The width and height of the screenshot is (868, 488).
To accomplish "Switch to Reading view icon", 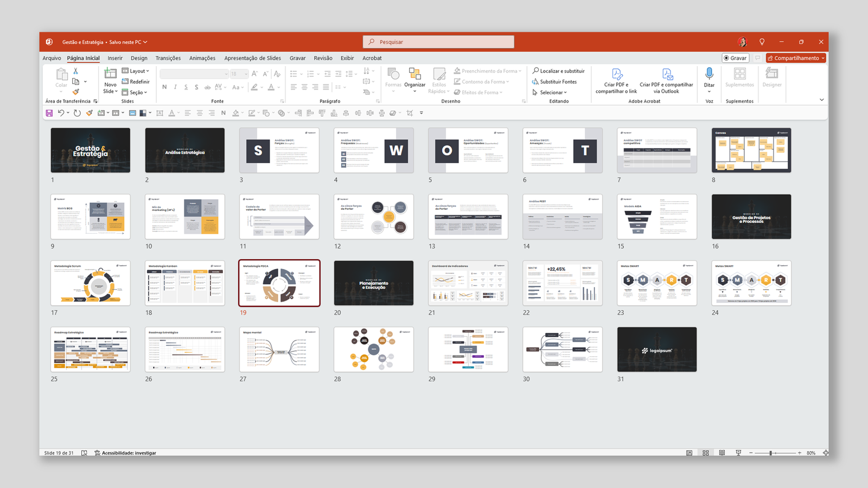I will (x=722, y=453).
